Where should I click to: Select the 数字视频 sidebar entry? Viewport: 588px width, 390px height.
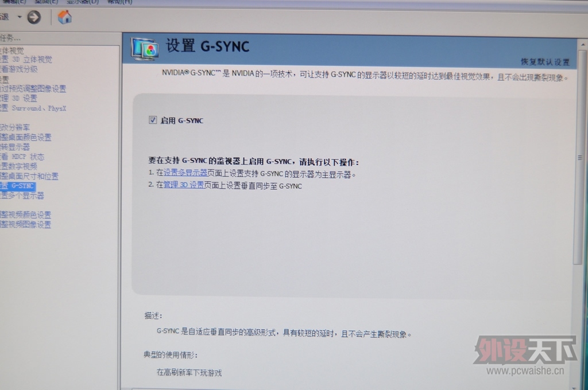[19, 166]
